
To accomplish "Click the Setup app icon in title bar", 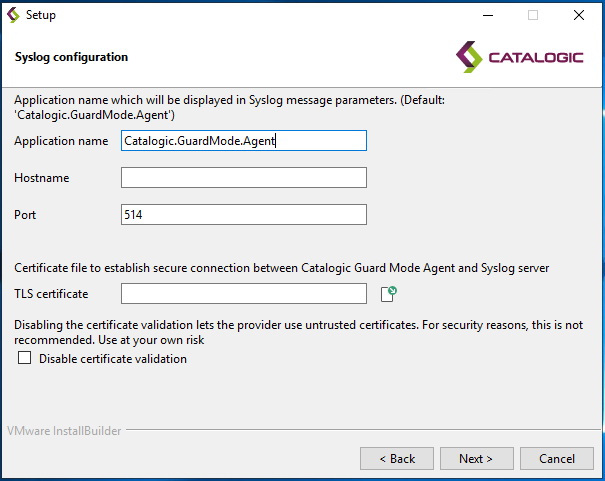I will [x=13, y=15].
